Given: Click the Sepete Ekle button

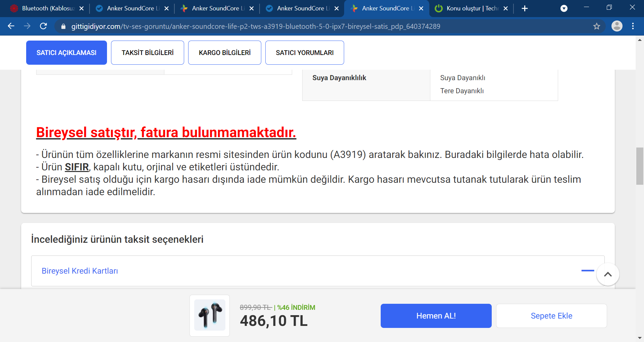Looking at the screenshot, I should pos(551,316).
